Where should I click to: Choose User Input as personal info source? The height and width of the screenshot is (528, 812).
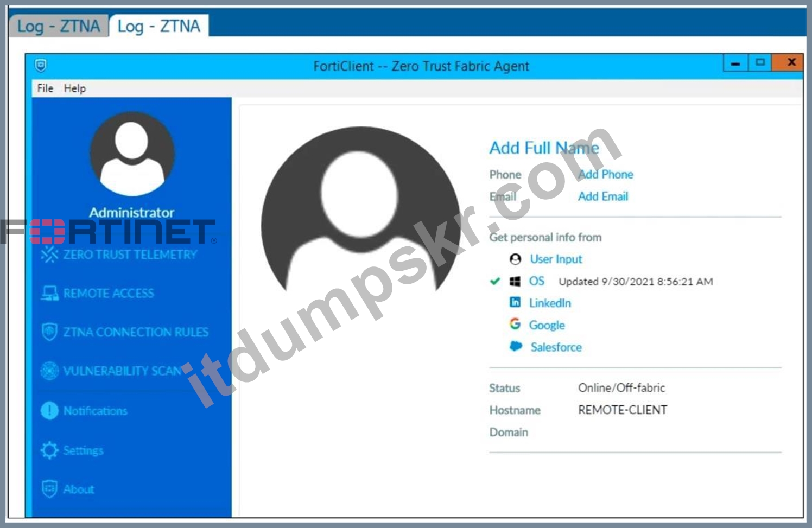556,259
